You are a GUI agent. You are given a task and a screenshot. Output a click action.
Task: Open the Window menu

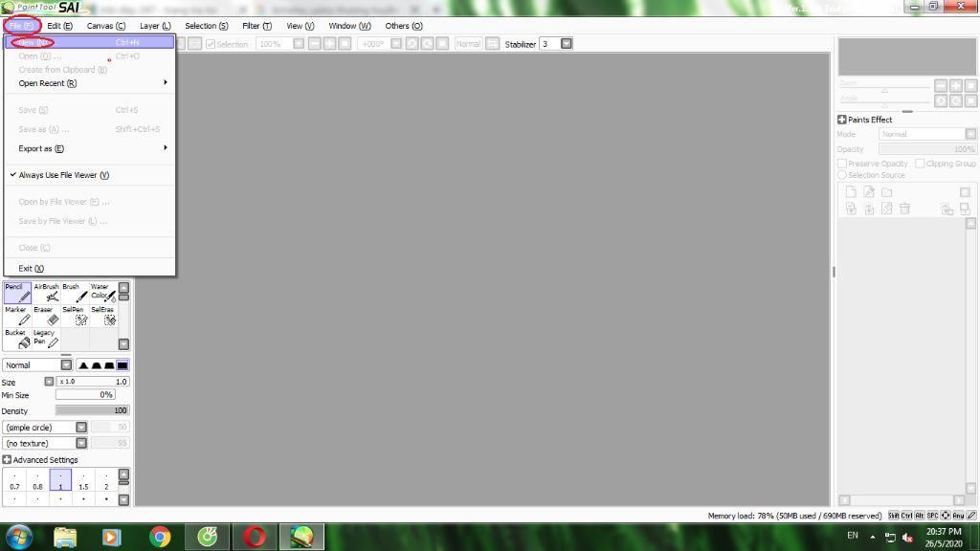point(349,26)
